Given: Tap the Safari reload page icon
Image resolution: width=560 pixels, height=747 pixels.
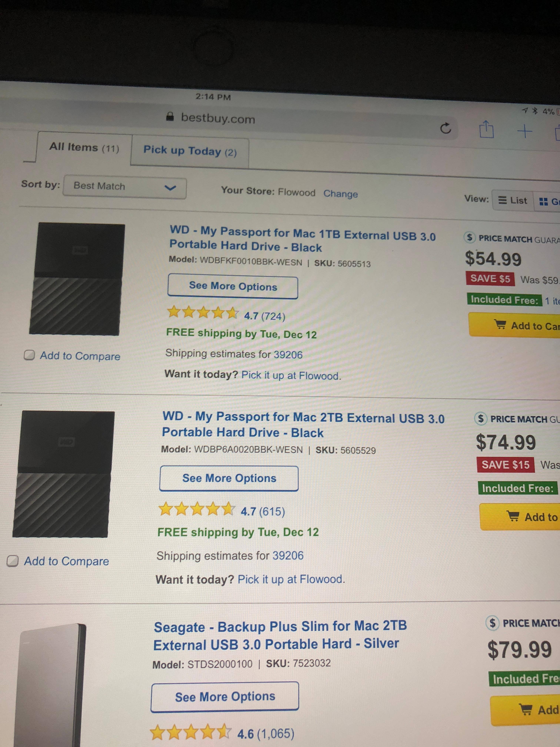Looking at the screenshot, I should click(446, 128).
